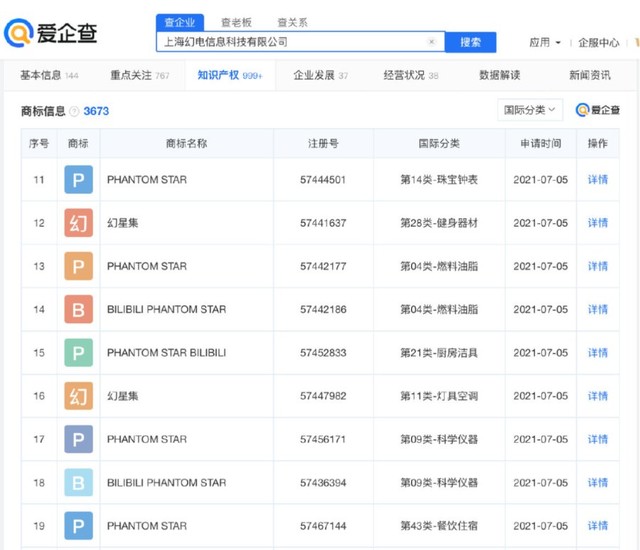The width and height of the screenshot is (640, 550).
Task: Click the 商标名称 column header
Action: pyautogui.click(x=187, y=143)
